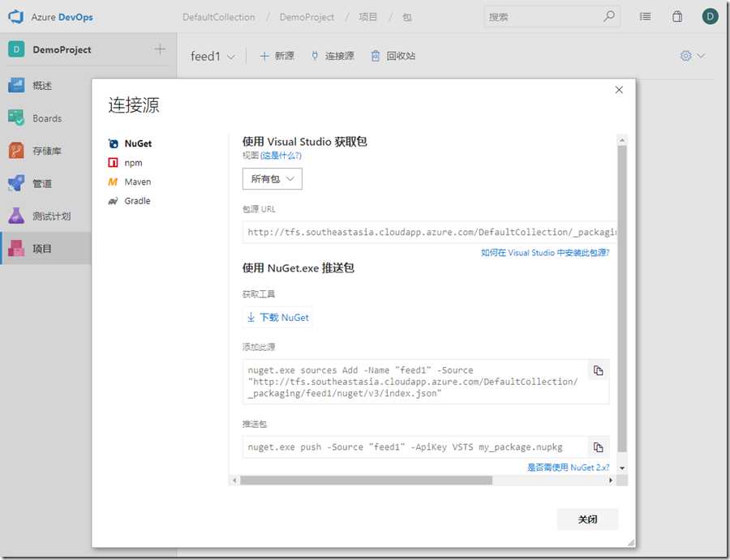Click the scroll down arrow in dialog

[x=622, y=468]
